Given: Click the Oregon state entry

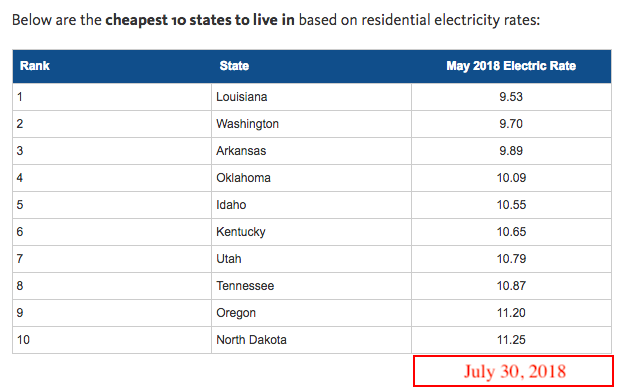Looking at the screenshot, I should 236,313.
